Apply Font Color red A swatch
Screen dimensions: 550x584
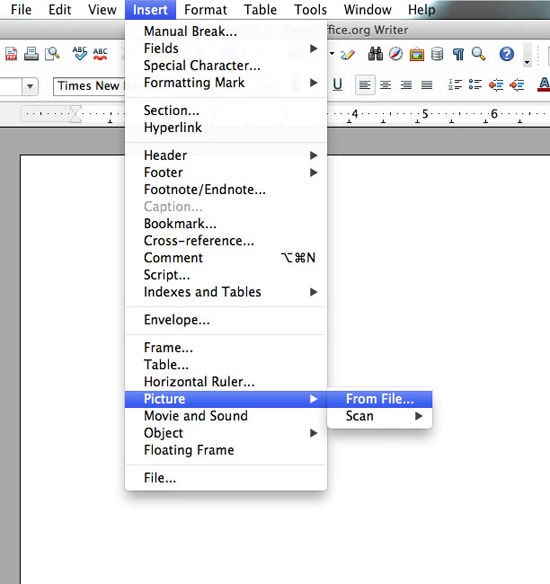[x=544, y=85]
